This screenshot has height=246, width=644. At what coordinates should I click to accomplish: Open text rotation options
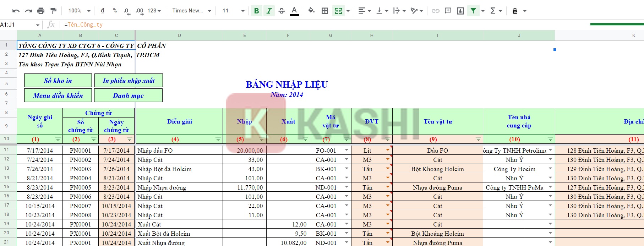click(x=416, y=11)
